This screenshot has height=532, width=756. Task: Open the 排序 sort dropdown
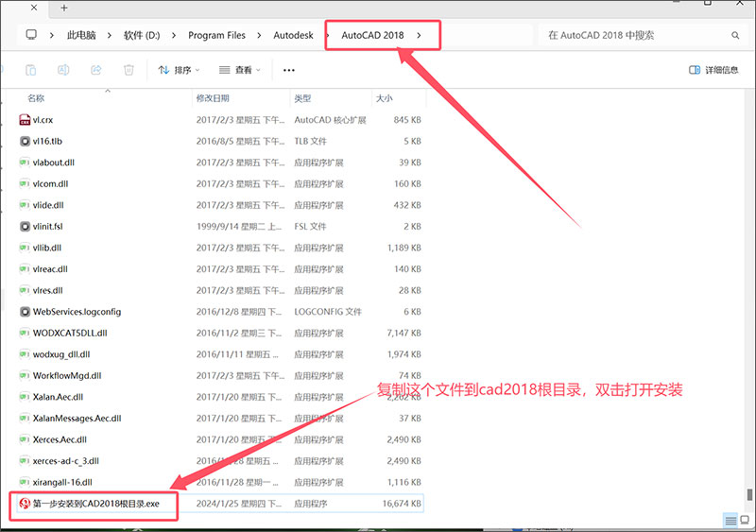click(179, 70)
